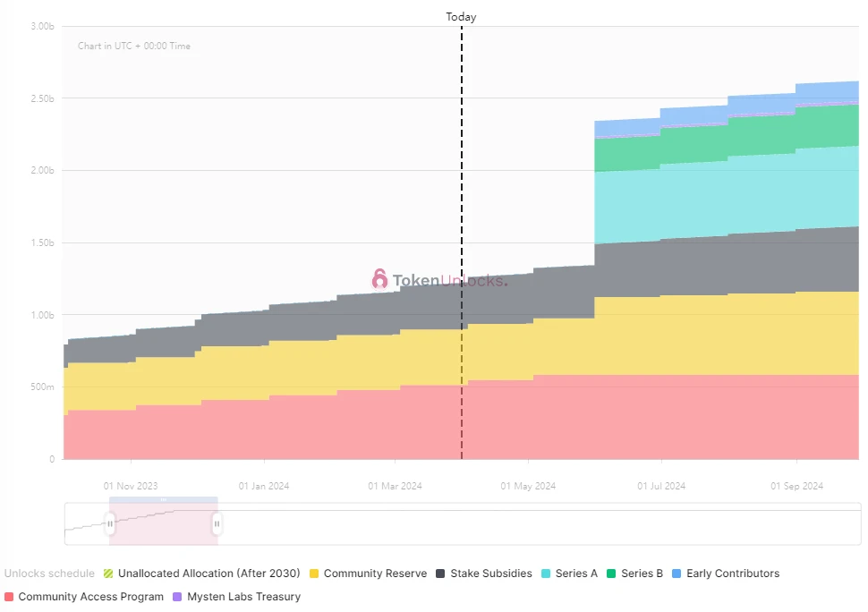Click the yellow Community Reserve legend icon
The image size is (868, 612).
point(314,574)
